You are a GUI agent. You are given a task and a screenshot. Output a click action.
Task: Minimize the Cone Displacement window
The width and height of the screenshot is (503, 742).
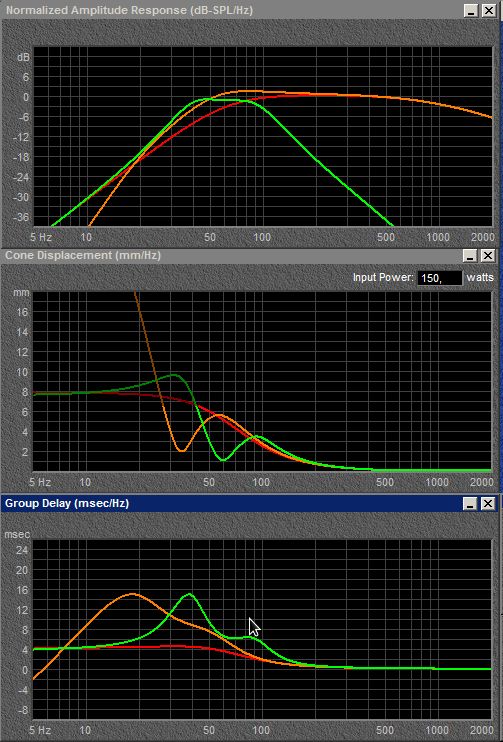(x=470, y=256)
